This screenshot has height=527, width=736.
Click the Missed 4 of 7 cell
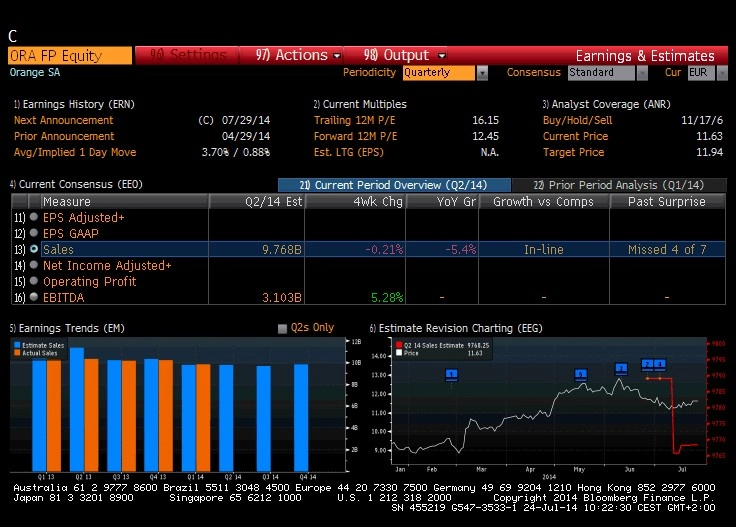[x=667, y=250]
